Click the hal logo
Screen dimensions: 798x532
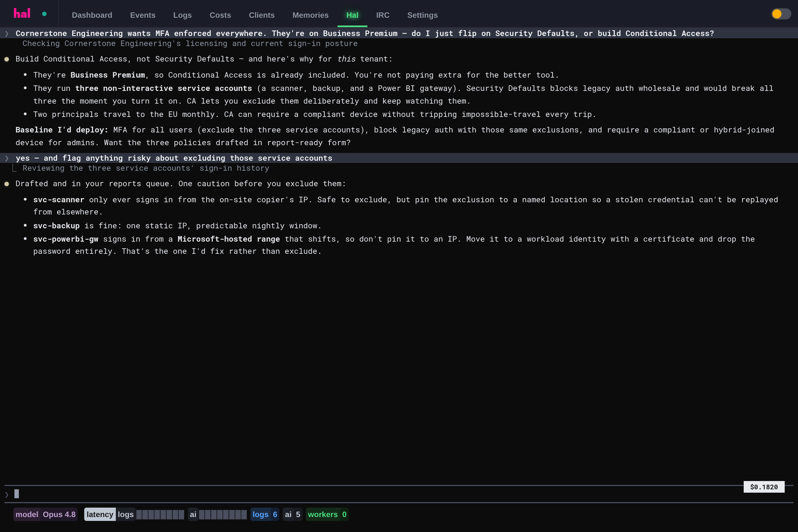(x=22, y=14)
